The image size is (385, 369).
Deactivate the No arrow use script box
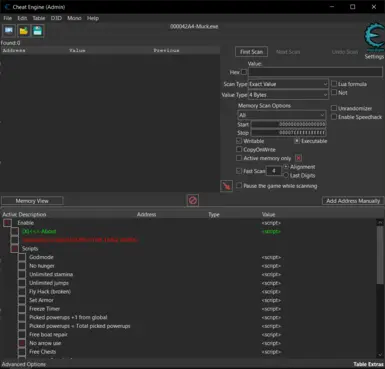(x=22, y=343)
